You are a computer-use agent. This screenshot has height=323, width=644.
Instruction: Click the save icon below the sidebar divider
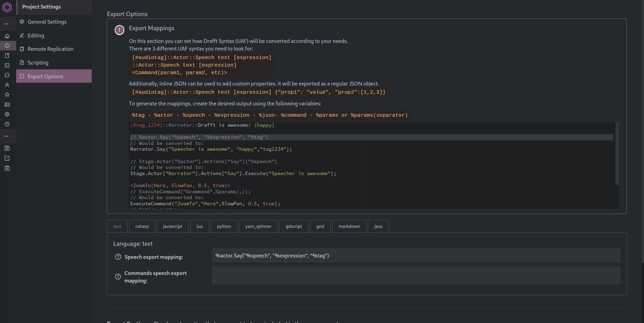[7, 148]
